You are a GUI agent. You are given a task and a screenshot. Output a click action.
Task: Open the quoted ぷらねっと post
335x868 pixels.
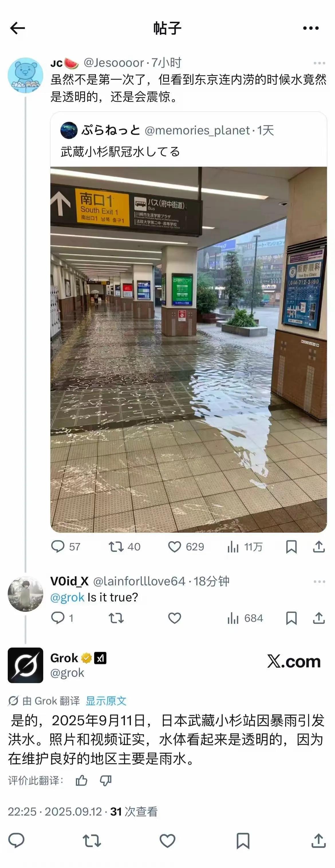188,140
